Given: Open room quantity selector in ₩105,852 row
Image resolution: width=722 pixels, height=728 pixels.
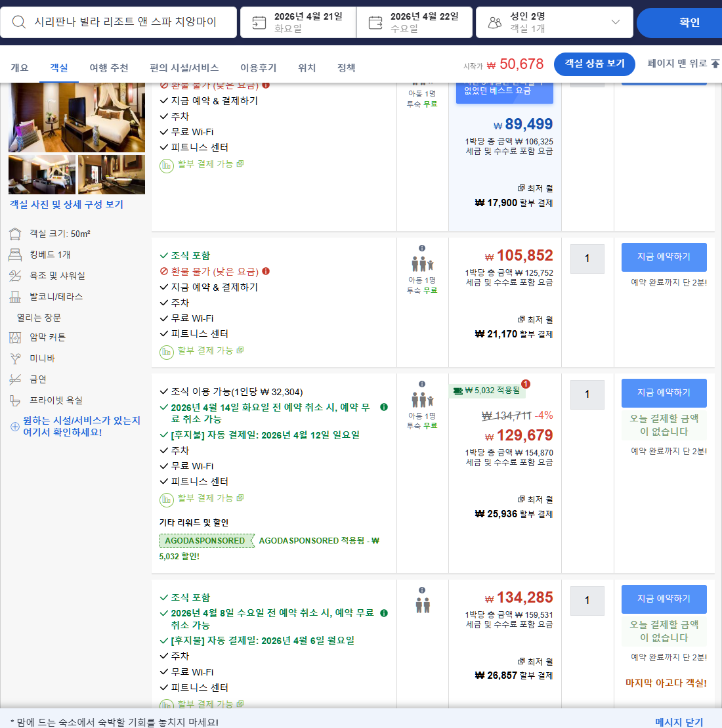Looking at the screenshot, I should [x=587, y=259].
